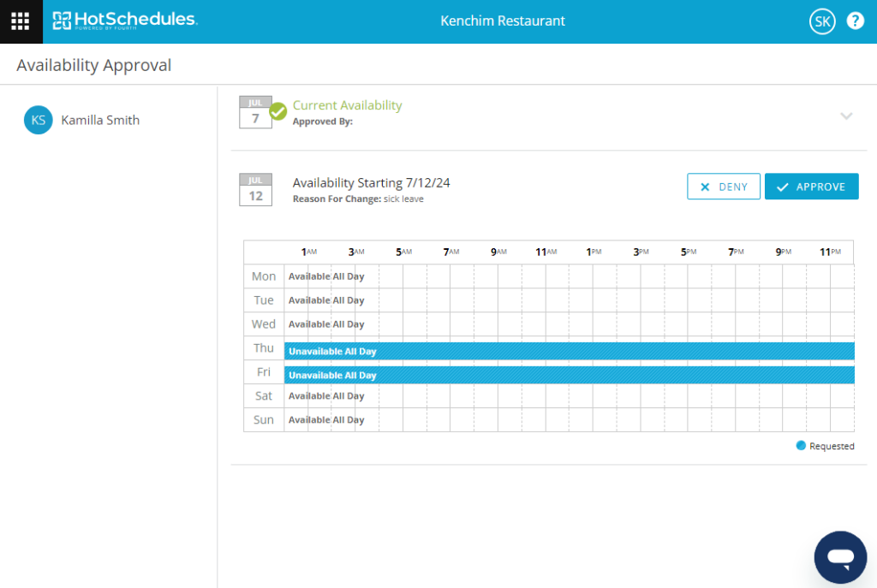Expand the Current Availability section
This screenshot has height=588, width=877.
click(846, 116)
